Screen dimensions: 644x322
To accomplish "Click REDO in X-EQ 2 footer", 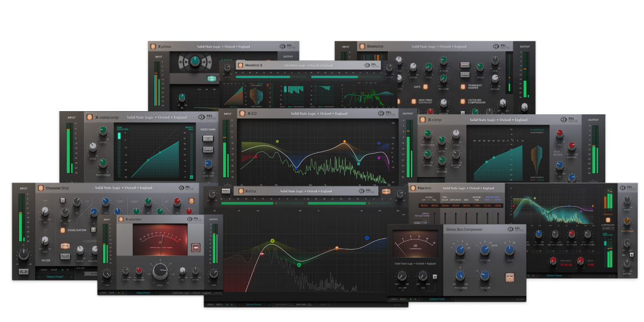I will click(x=219, y=304).
